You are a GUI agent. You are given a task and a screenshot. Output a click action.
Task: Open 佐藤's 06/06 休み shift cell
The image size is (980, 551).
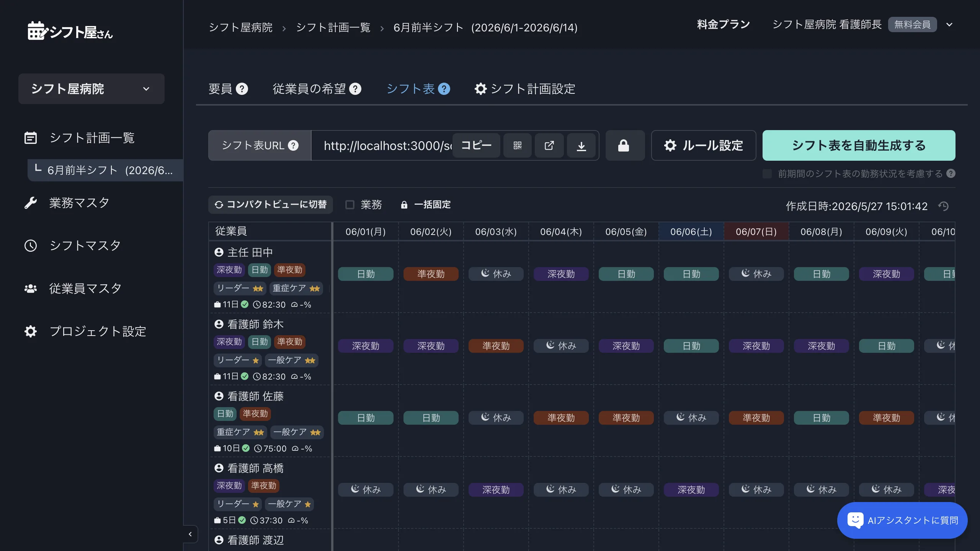click(691, 418)
